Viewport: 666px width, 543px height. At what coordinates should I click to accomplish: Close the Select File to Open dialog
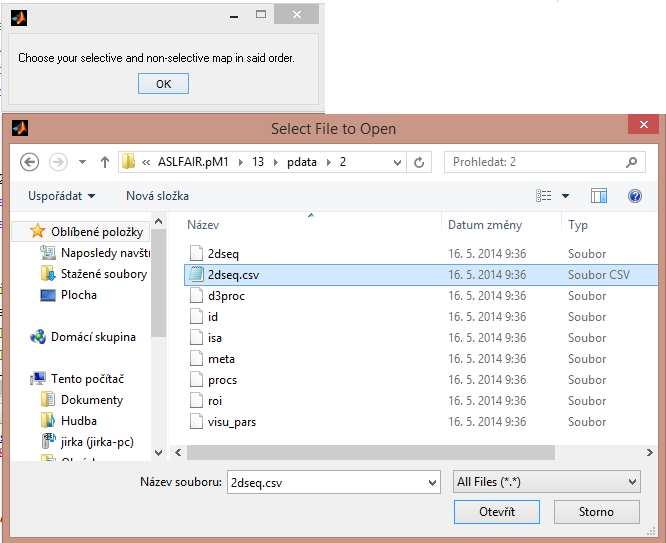click(643, 124)
